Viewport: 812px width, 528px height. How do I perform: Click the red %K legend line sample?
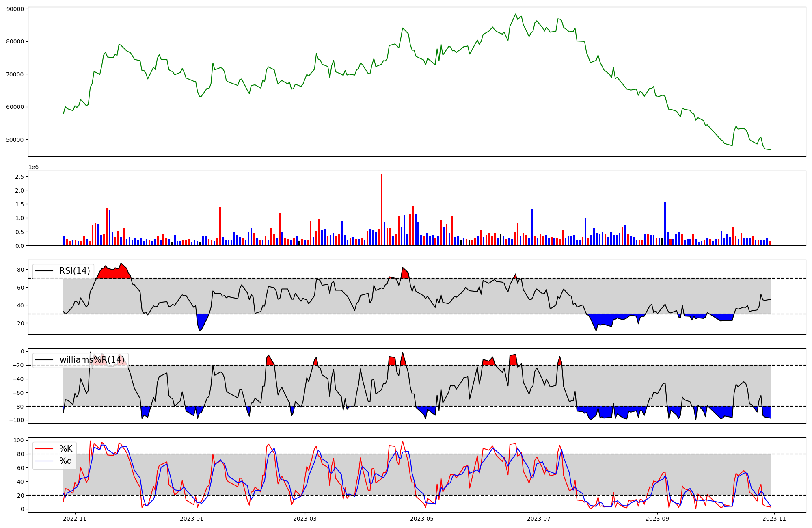point(45,449)
